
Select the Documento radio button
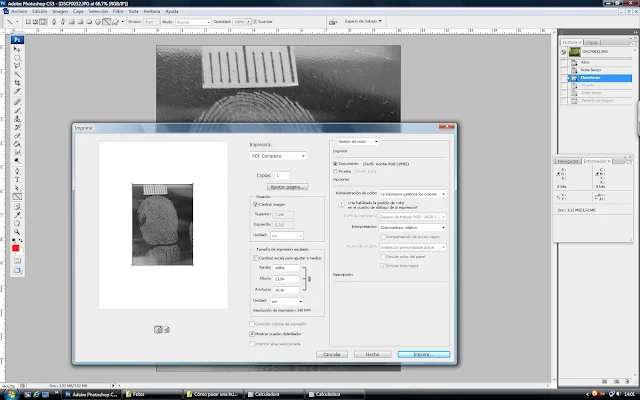(x=335, y=164)
